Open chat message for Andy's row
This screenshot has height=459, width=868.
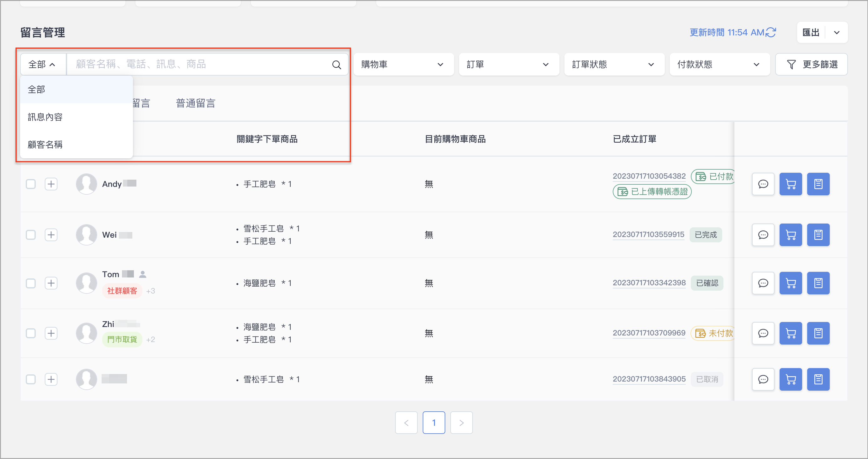click(763, 184)
